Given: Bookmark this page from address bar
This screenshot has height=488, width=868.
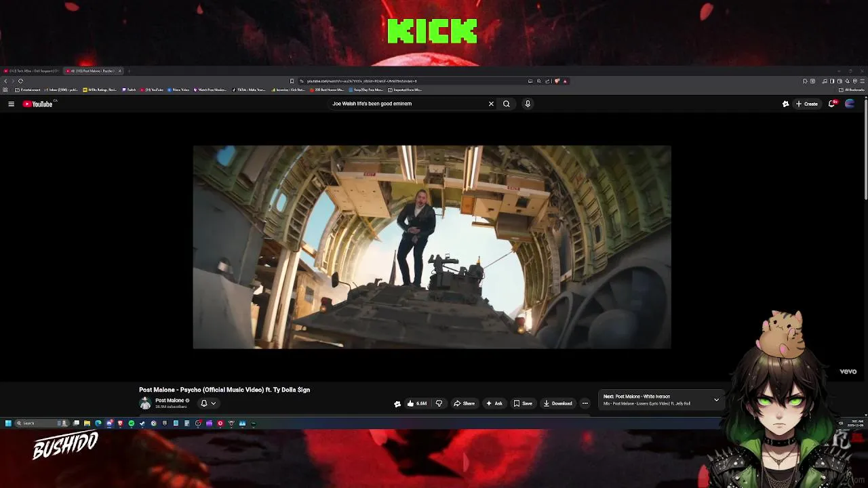Looking at the screenshot, I should (292, 81).
